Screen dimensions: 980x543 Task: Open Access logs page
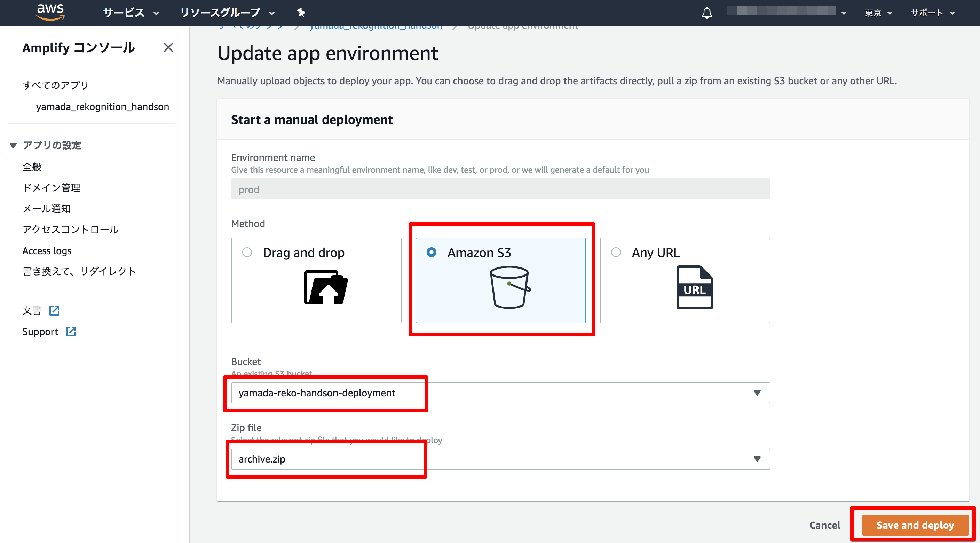tap(47, 251)
